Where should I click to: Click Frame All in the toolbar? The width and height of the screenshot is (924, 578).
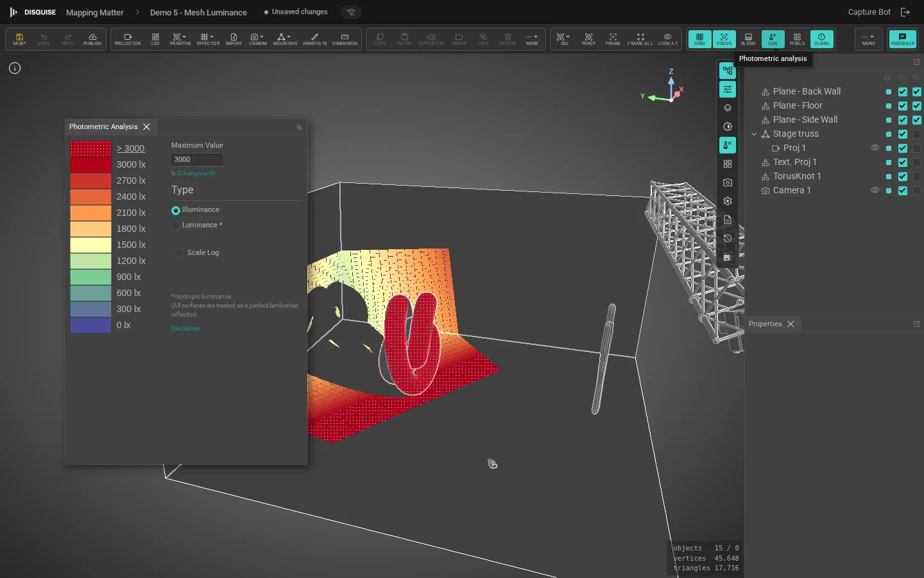pos(640,39)
